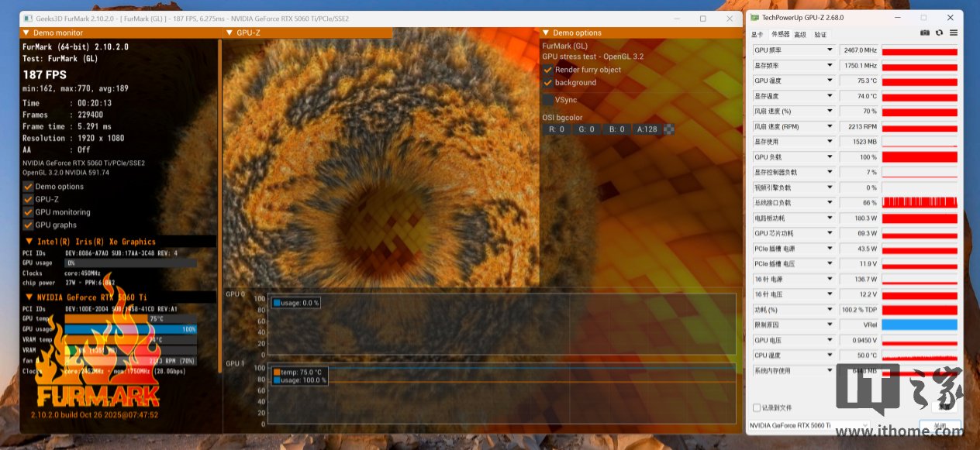The image size is (980, 450).
Task: Enable the VSync checkbox
Action: point(548,100)
